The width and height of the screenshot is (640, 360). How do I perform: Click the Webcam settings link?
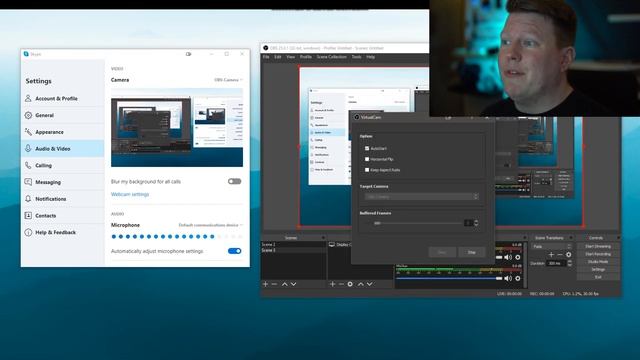(x=130, y=194)
